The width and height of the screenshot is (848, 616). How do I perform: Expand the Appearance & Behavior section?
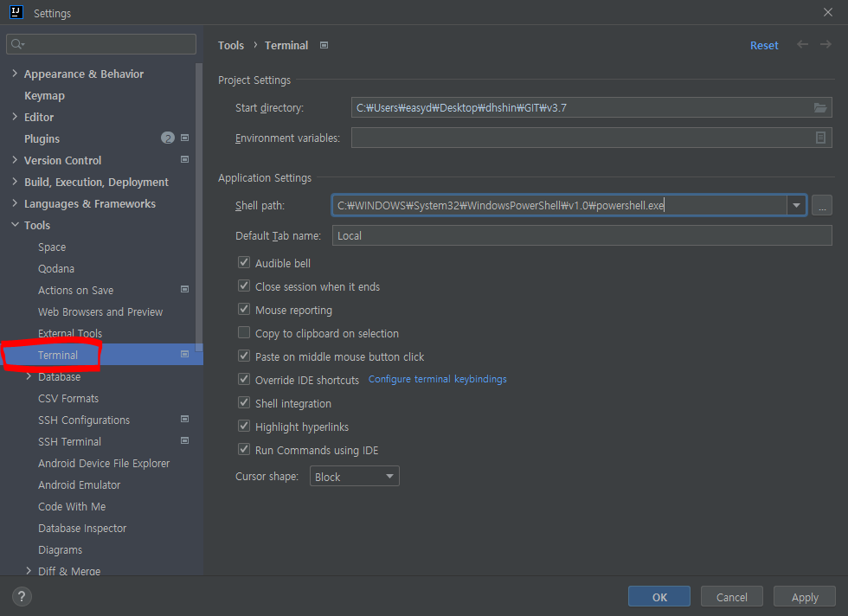[15, 74]
